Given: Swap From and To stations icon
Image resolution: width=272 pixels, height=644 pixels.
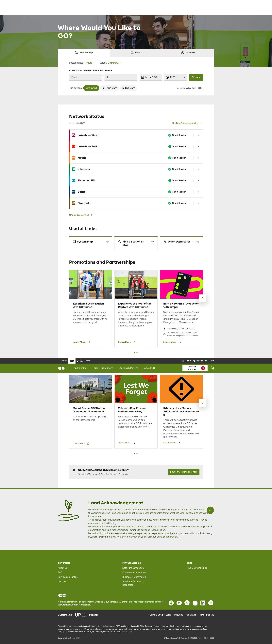Looking at the screenshot, I should pos(103,78).
